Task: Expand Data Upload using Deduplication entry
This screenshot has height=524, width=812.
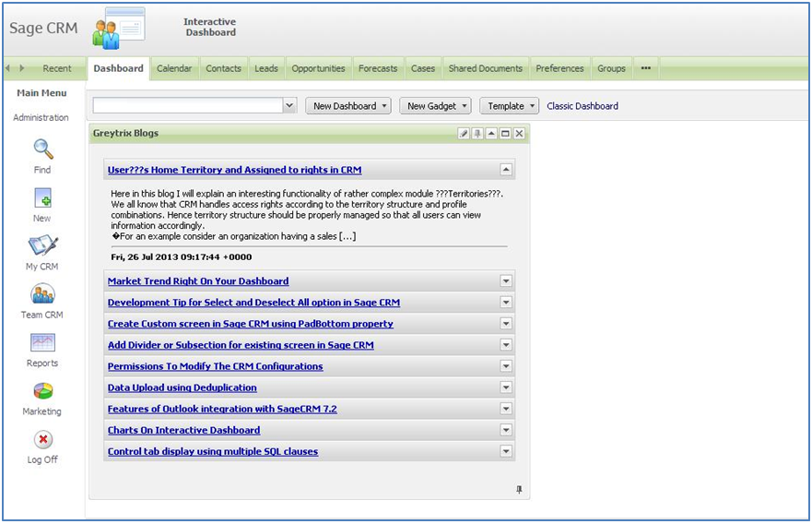Action: tap(506, 387)
